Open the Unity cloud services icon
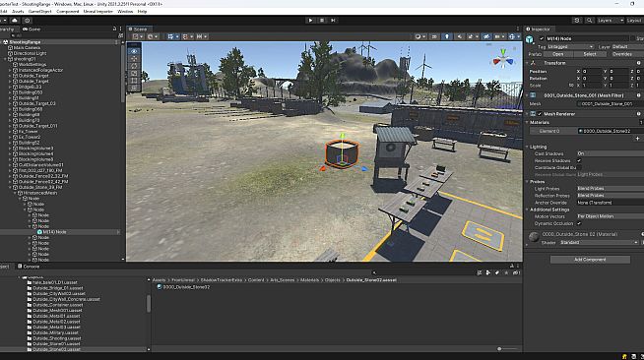This screenshot has width=644, height=360. (x=15, y=20)
